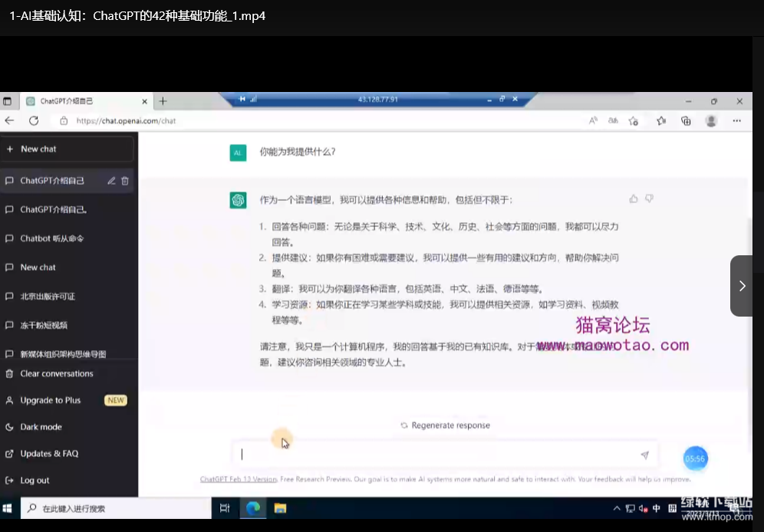Refresh the page in browser toolbar

34,120
